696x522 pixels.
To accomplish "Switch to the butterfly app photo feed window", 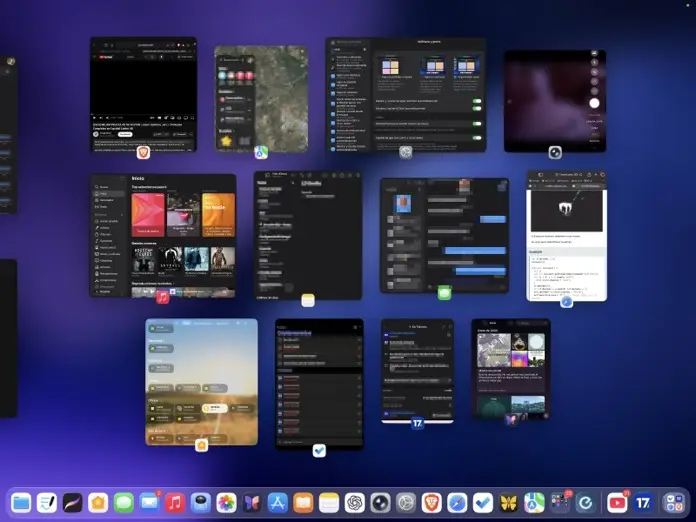I will point(511,368).
